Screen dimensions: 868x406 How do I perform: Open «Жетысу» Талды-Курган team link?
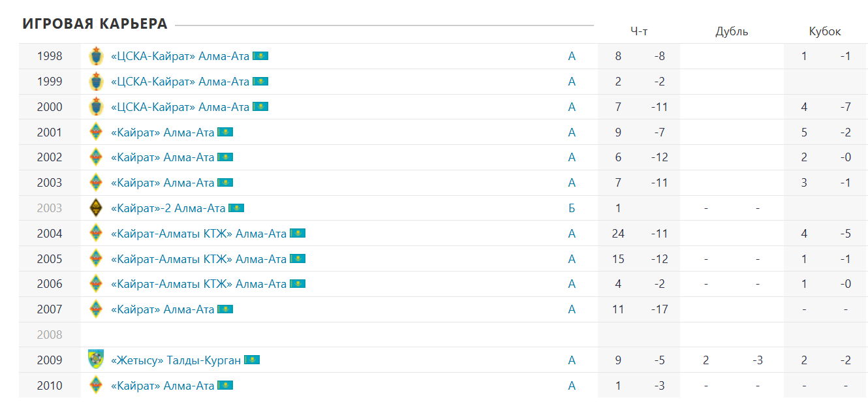tap(176, 360)
